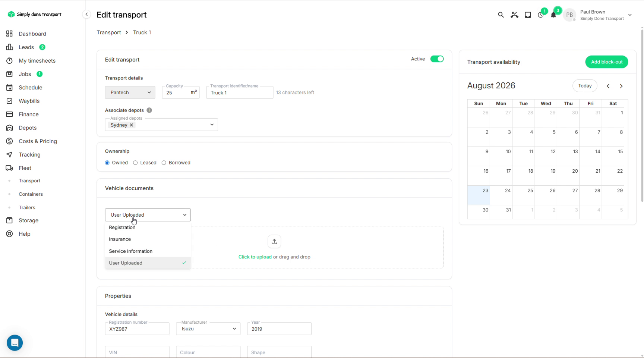Click the upload arrow icon
Image resolution: width=644 pixels, height=358 pixels.
274,242
